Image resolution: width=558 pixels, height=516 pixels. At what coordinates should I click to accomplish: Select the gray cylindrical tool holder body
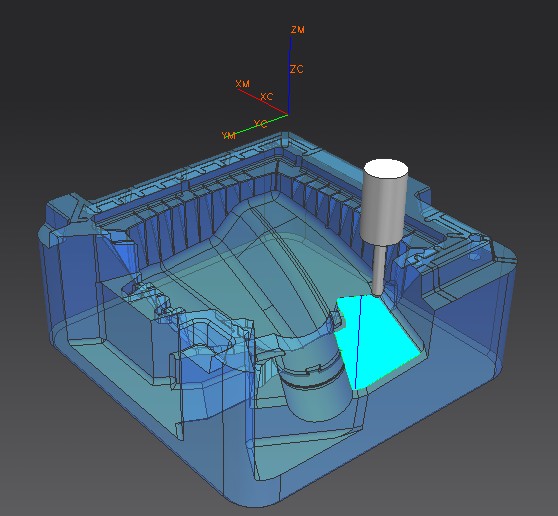point(384,210)
